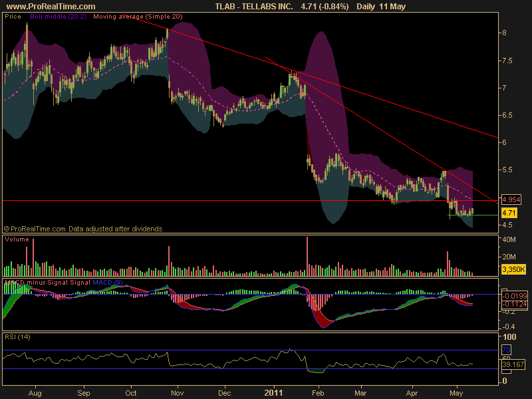This screenshot has height=399, width=532.
Task: Click the 4.954 red price level tag
Action: [511, 199]
